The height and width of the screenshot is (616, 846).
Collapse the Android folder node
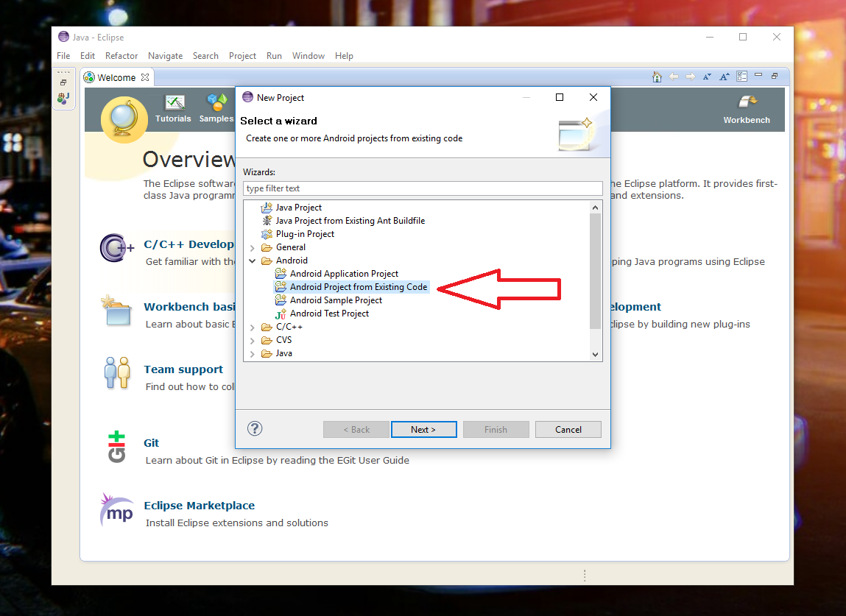pos(253,261)
